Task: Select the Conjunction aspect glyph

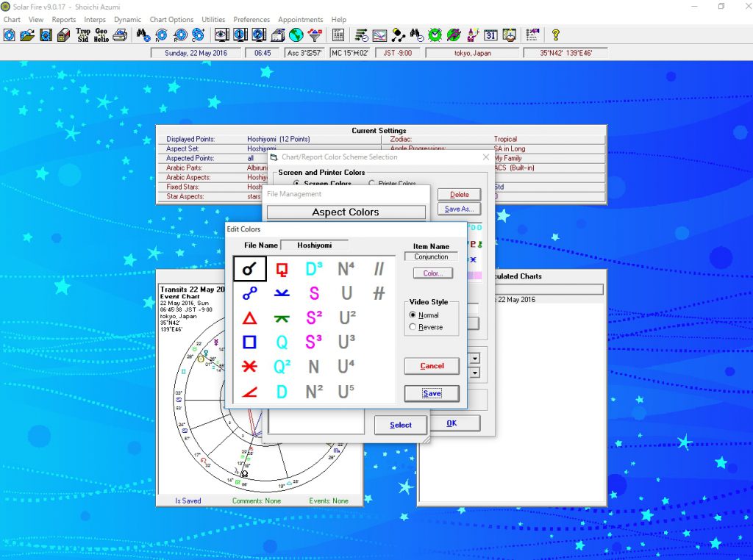Action: click(249, 269)
